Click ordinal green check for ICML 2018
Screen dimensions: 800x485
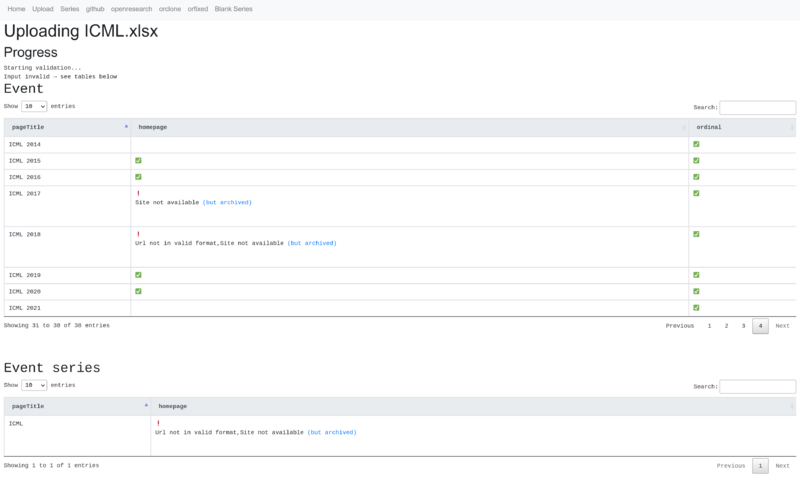tap(696, 234)
